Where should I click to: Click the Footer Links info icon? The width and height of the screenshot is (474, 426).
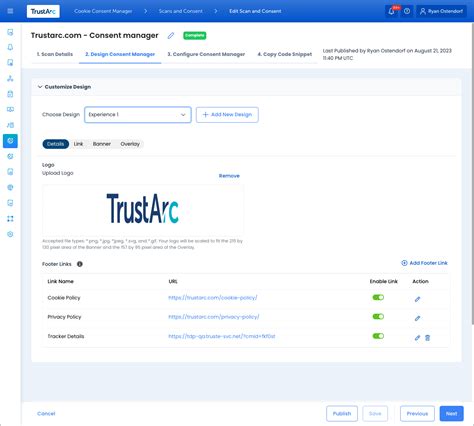pos(80,264)
